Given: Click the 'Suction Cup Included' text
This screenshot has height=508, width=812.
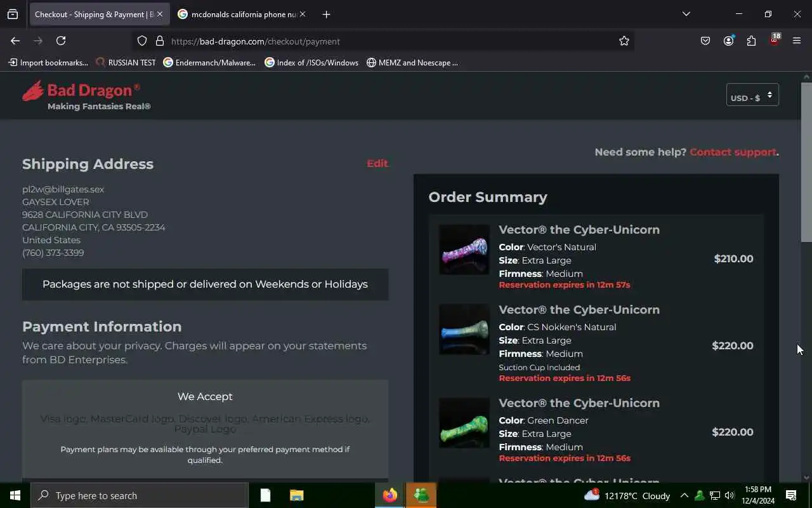Looking at the screenshot, I should 539,367.
